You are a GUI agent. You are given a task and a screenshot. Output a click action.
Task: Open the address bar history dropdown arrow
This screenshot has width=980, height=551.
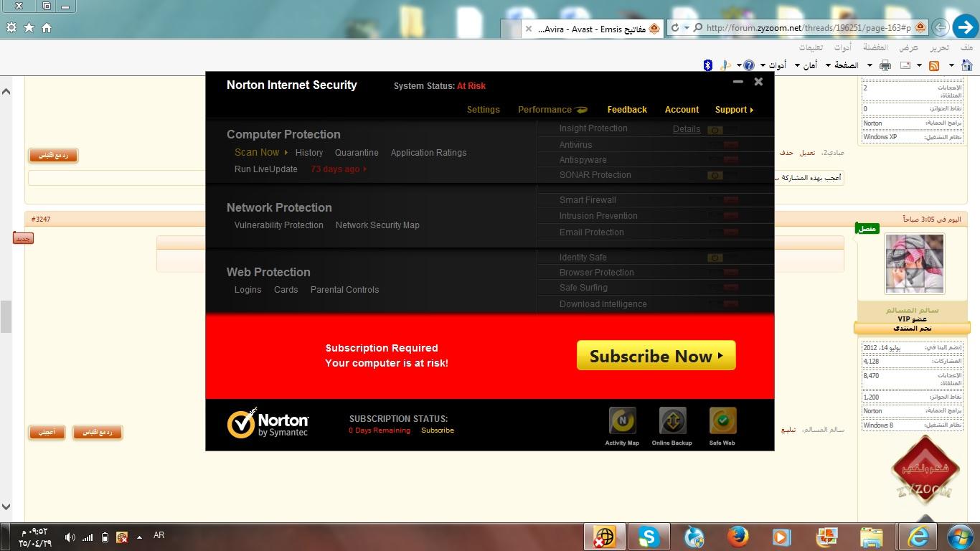pos(687,28)
